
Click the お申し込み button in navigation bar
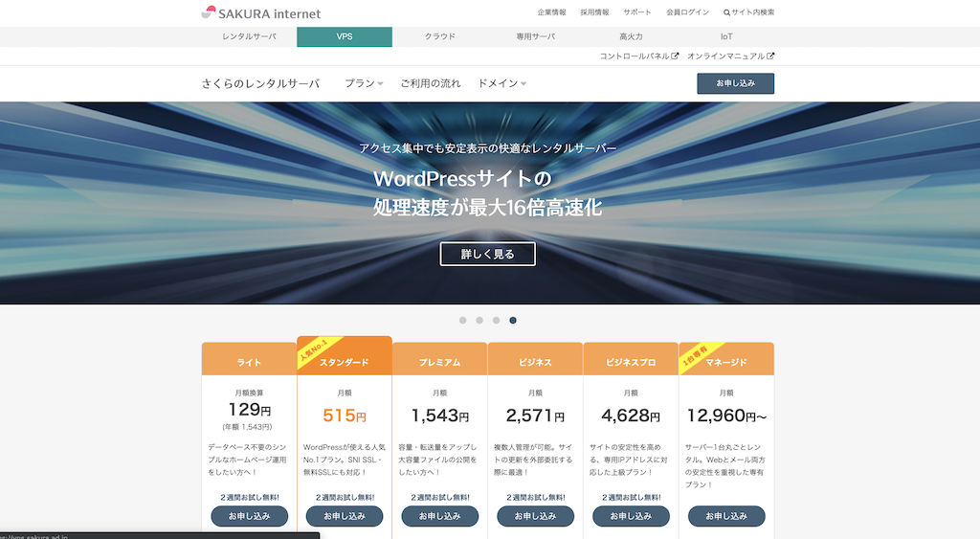click(x=736, y=83)
